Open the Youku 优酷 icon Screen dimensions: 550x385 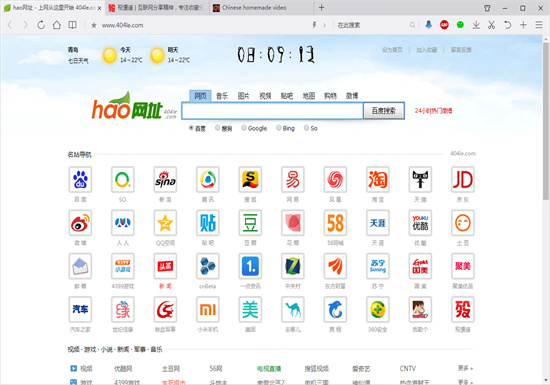pos(420,223)
